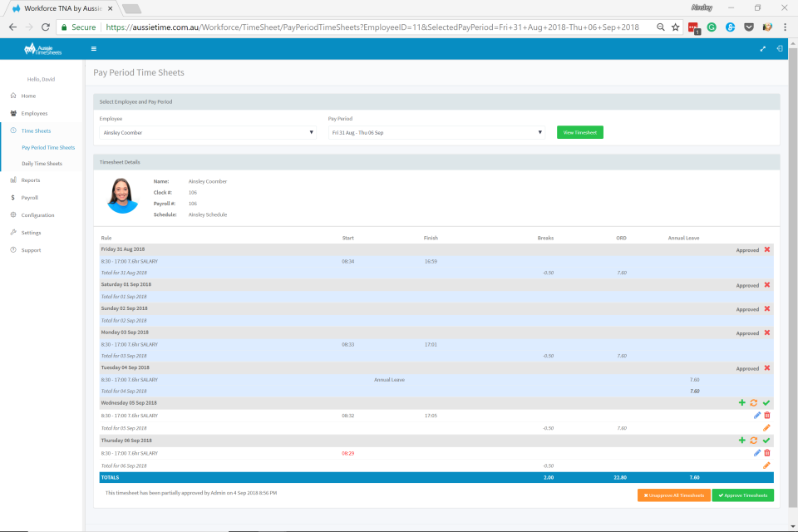
Task: Add a new entry for Wednesday 05 Sep
Action: 742,402
